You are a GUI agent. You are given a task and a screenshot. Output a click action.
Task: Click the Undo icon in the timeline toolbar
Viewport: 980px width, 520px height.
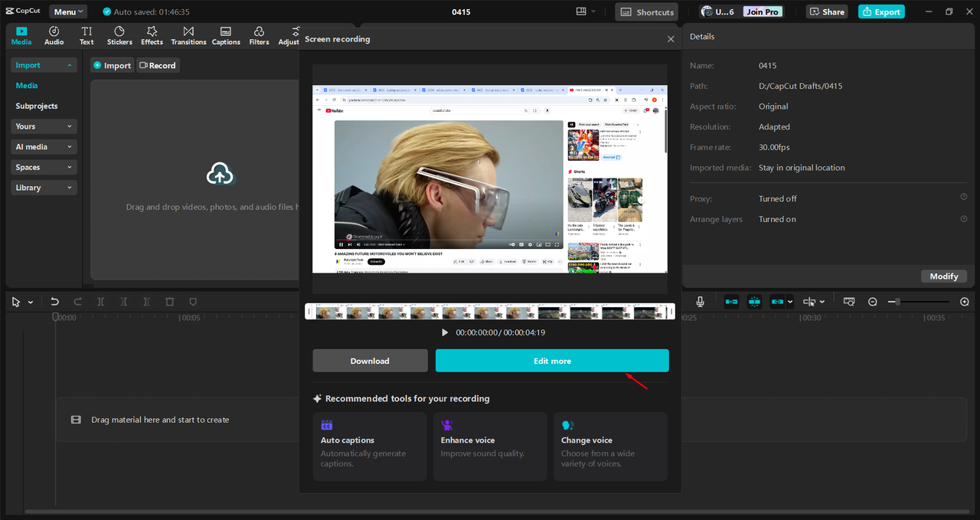tap(54, 301)
